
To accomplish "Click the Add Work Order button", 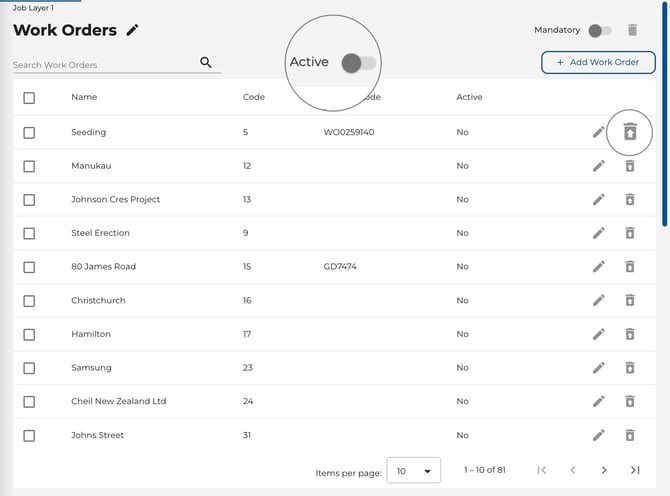I will tap(598, 62).
